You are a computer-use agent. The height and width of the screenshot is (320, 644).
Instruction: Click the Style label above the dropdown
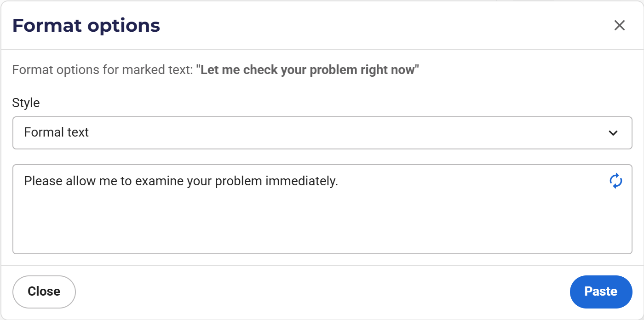(26, 103)
